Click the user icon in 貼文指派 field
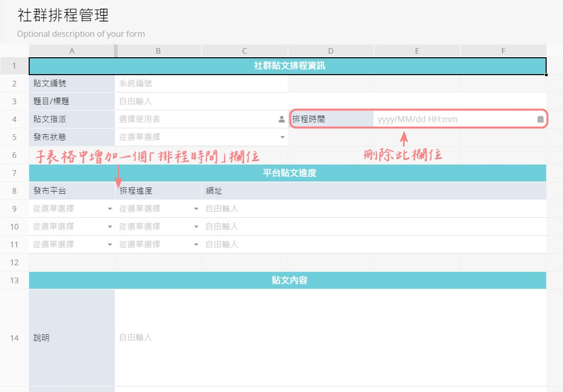Screen dimensions: 563x392 coord(281,120)
